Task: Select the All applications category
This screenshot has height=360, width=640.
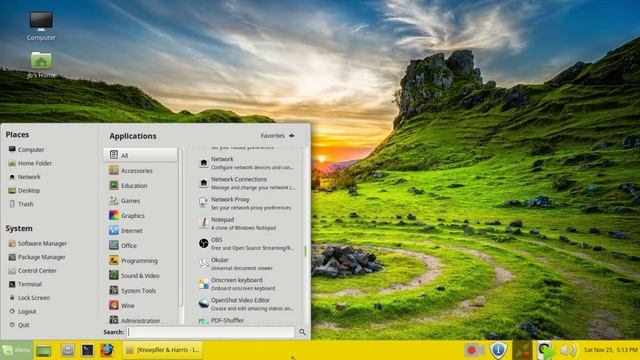Action: click(140, 155)
